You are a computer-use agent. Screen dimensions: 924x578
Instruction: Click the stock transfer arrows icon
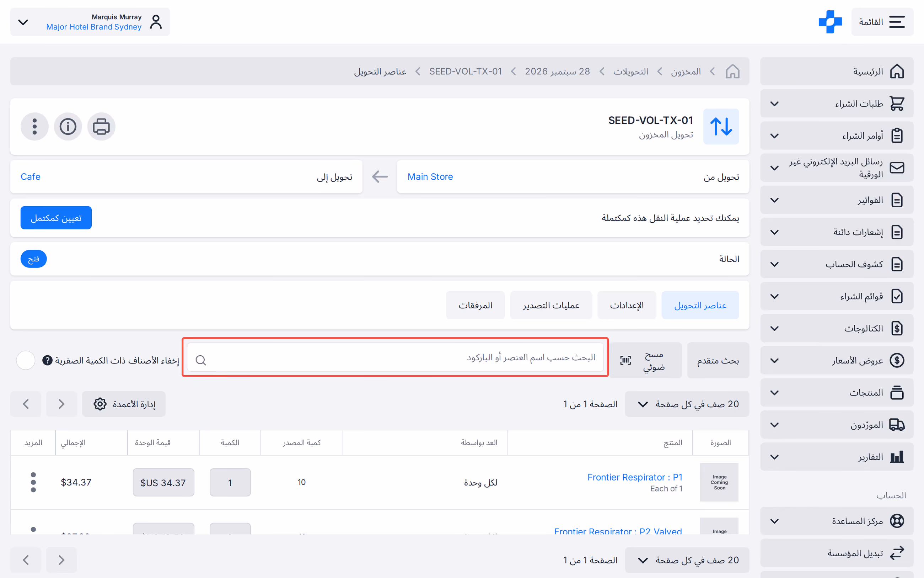coord(721,127)
